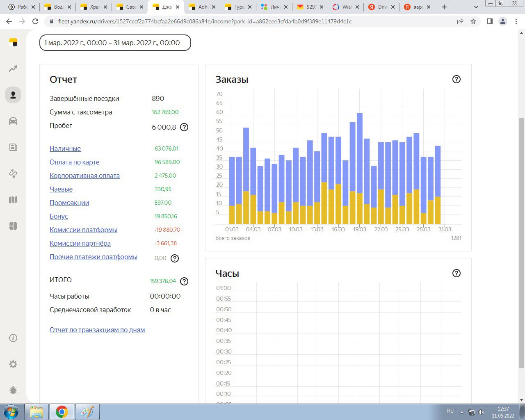Open the volume speaker tray icon
This screenshot has width=525, height=420.
(481, 412)
